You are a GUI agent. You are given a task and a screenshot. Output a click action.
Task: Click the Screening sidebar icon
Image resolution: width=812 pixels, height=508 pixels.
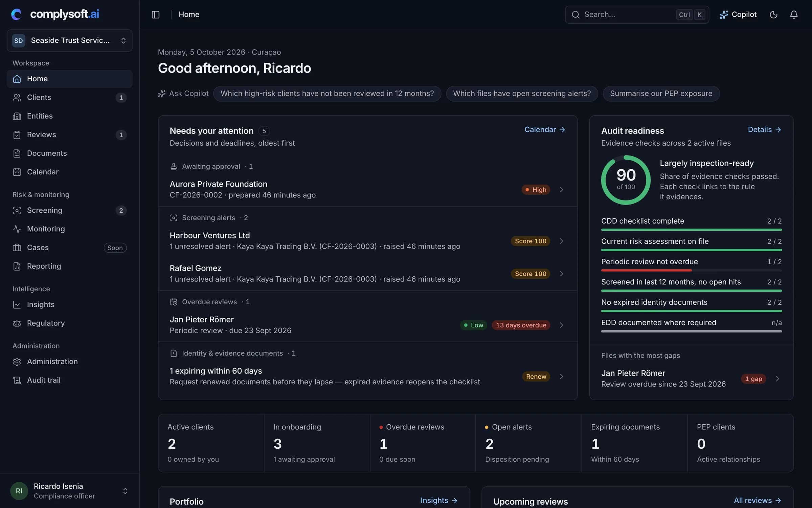point(17,210)
